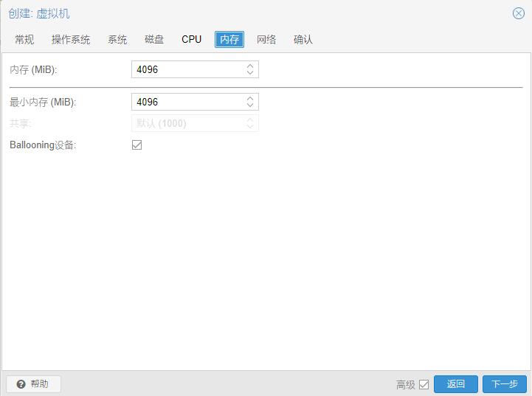This screenshot has height=396, width=532.
Task: Close the Create VM dialog
Action: pos(518,13)
